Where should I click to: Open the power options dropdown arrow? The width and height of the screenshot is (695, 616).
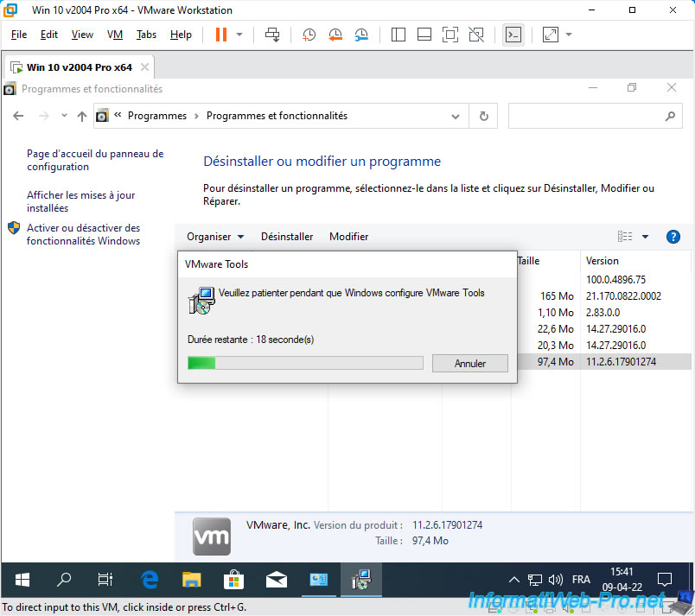coord(239,35)
